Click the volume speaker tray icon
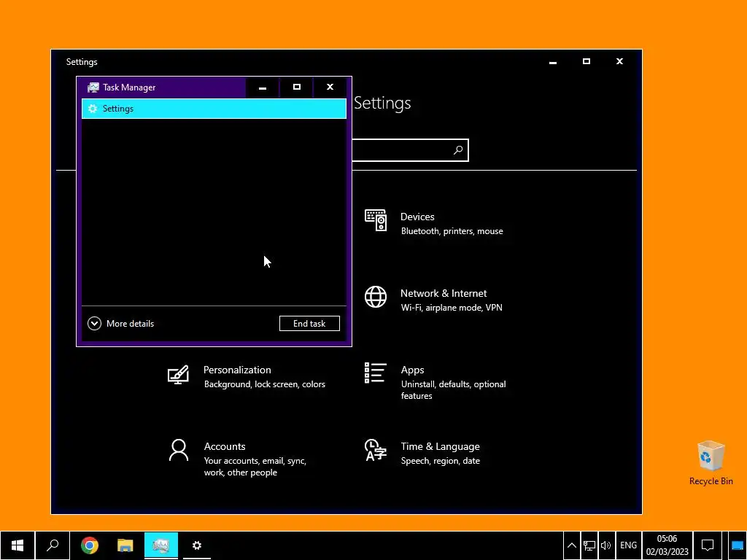 605,545
